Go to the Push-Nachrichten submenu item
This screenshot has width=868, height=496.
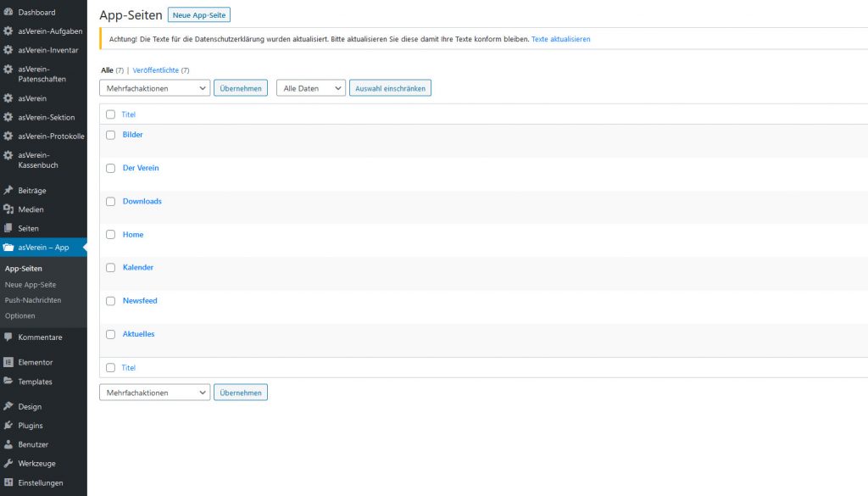pos(33,300)
